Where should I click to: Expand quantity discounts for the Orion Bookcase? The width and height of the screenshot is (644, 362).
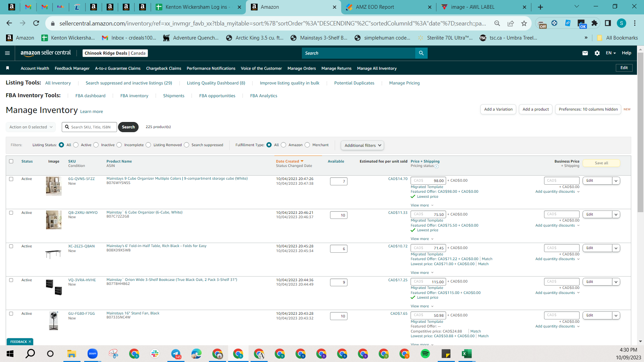[557, 293]
